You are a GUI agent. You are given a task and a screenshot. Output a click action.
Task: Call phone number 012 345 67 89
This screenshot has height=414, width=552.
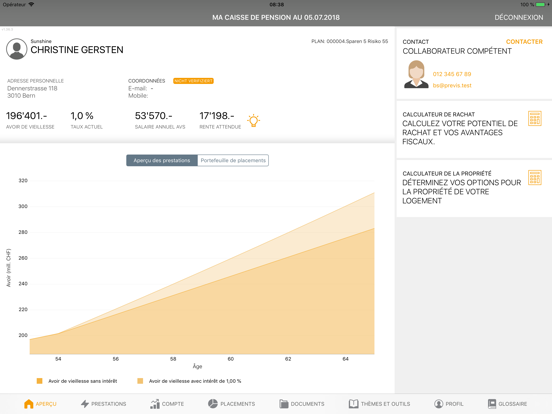click(x=452, y=74)
